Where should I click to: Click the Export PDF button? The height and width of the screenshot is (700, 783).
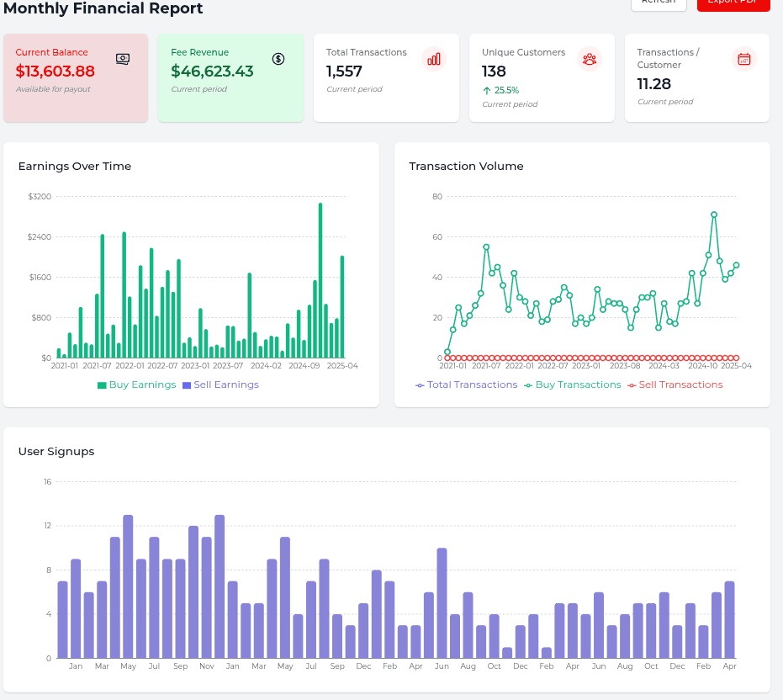733,4
